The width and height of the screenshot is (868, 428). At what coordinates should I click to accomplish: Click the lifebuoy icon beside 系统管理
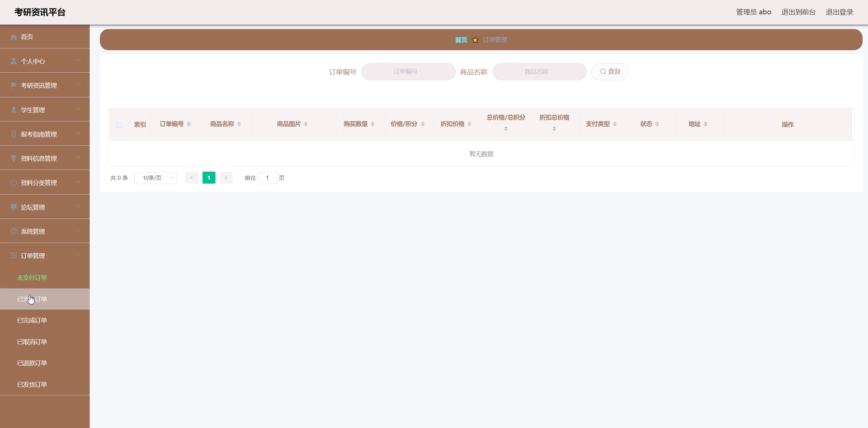[14, 231]
